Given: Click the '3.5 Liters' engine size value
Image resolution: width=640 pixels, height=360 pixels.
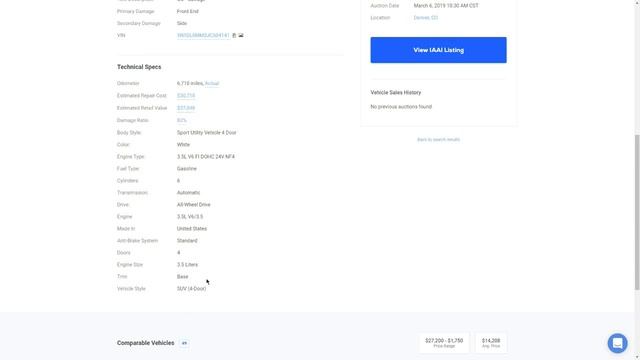Looking at the screenshot, I should [x=187, y=264].
